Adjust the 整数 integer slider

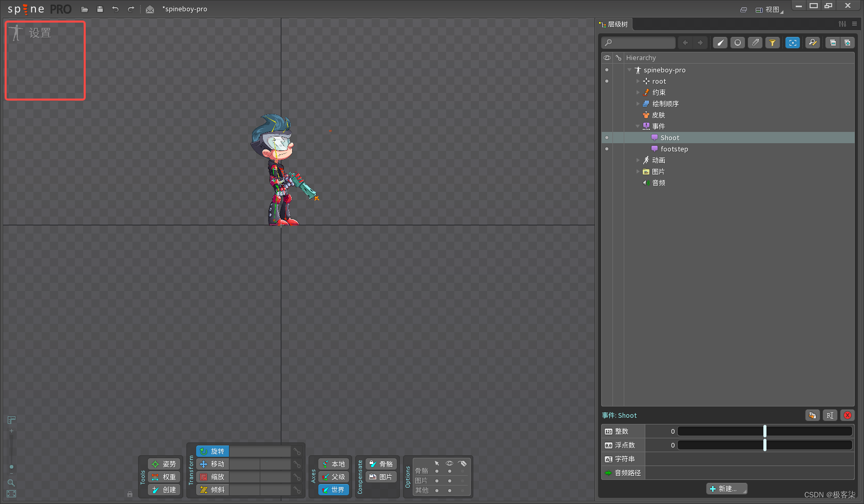[x=765, y=431]
